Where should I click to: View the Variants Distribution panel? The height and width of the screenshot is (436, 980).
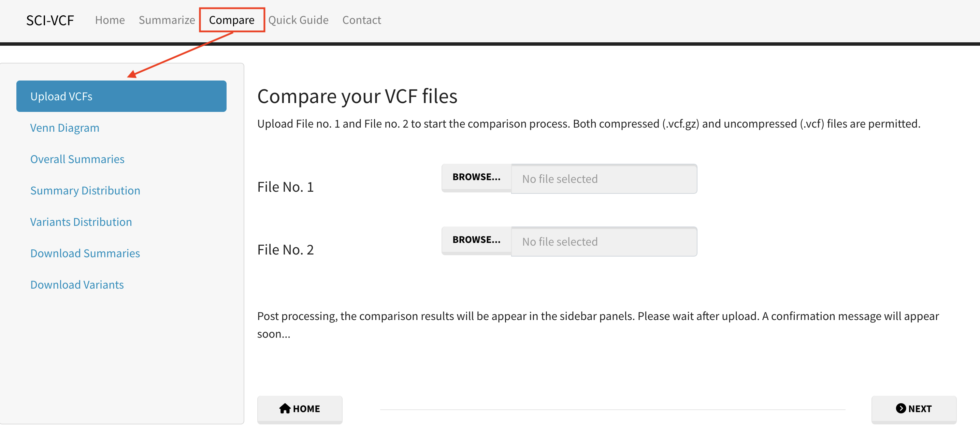pos(81,222)
